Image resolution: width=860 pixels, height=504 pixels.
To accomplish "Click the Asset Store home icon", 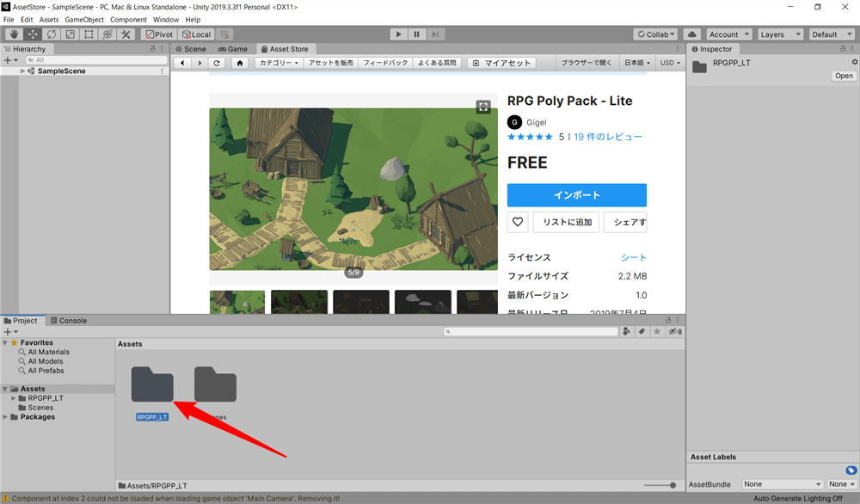I will [239, 62].
